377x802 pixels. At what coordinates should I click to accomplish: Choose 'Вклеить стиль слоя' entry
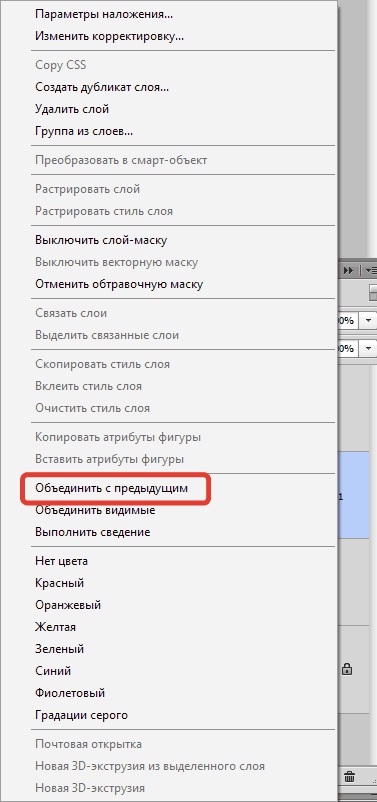tap(88, 386)
